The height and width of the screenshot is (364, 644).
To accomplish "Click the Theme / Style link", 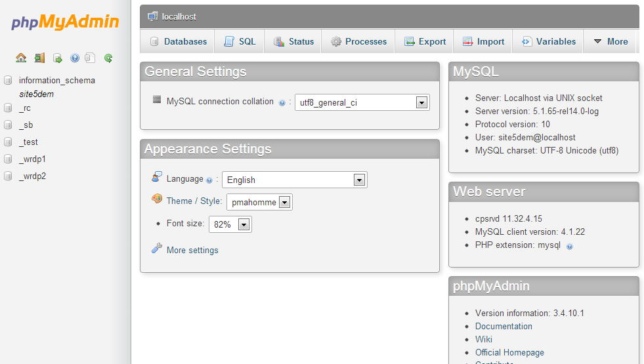I will click(x=194, y=201).
